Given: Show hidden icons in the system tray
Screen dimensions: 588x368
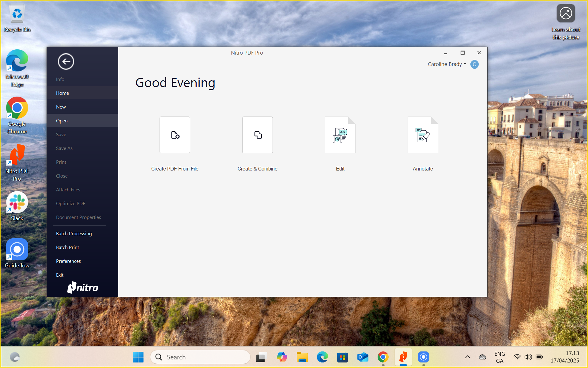Looking at the screenshot, I should pyautogui.click(x=467, y=357).
